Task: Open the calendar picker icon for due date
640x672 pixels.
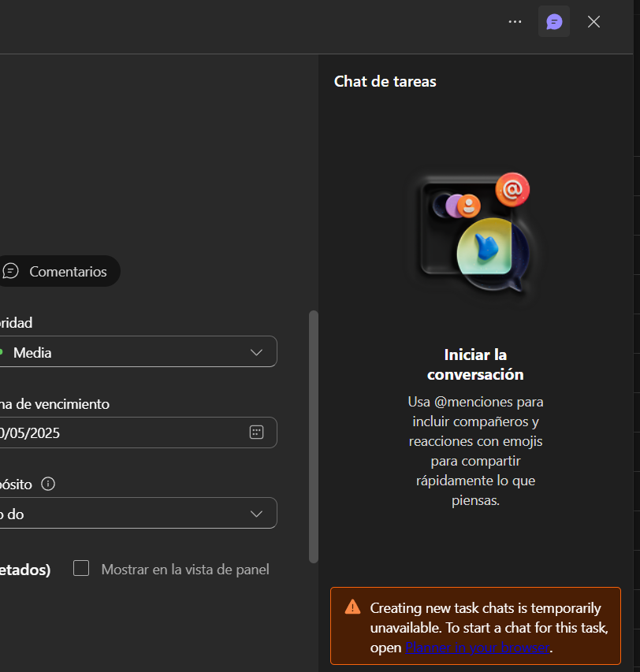Action: click(x=256, y=433)
